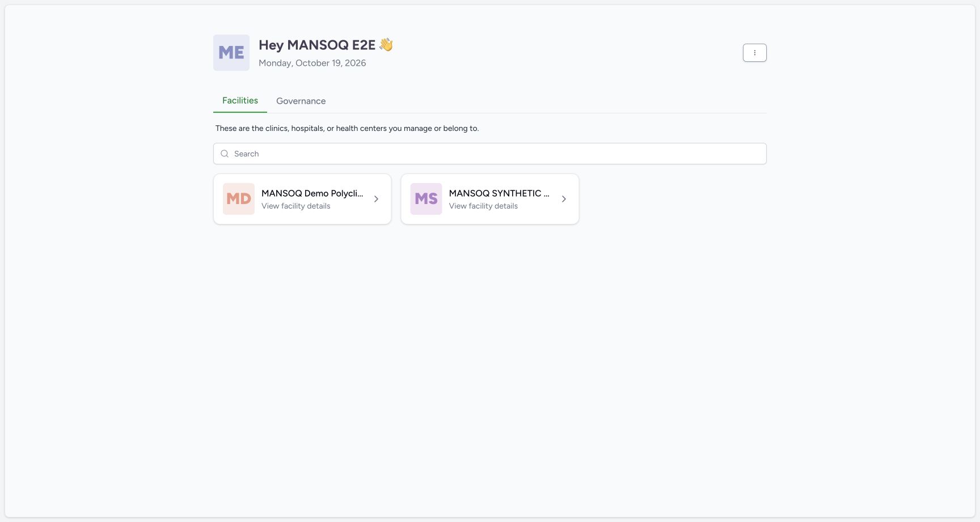Switch to the Governance tab
The height and width of the screenshot is (522, 980).
301,101
